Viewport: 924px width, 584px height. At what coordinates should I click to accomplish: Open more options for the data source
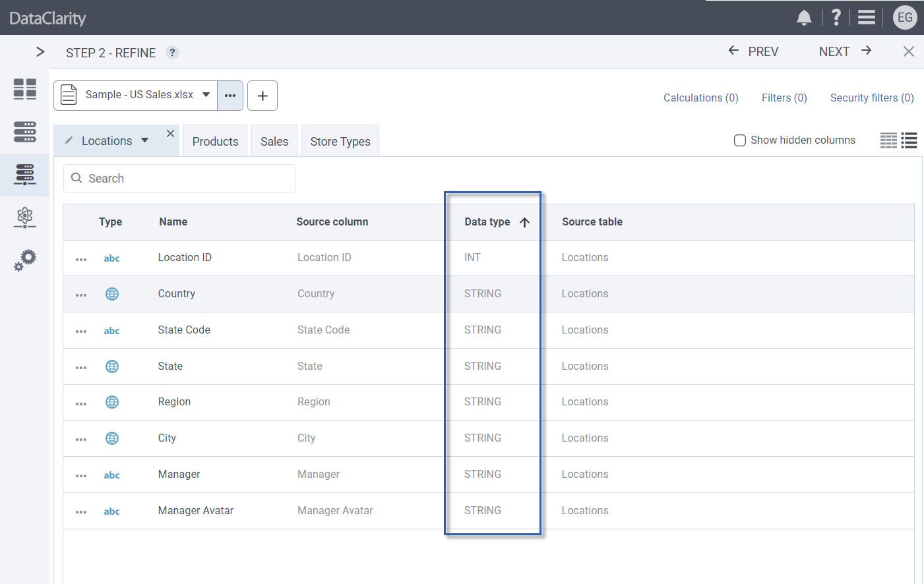point(230,96)
